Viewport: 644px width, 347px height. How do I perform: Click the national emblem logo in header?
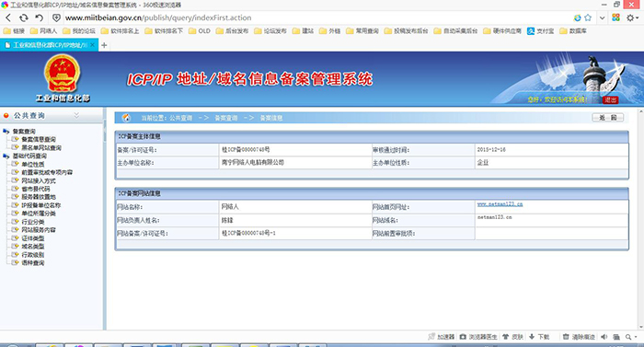coord(63,74)
